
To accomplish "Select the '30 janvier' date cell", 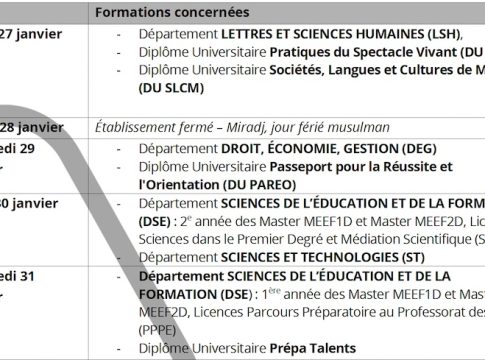I will point(29,203).
